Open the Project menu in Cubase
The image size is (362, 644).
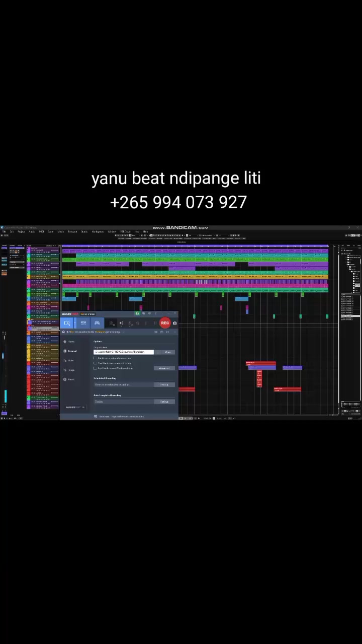21,231
